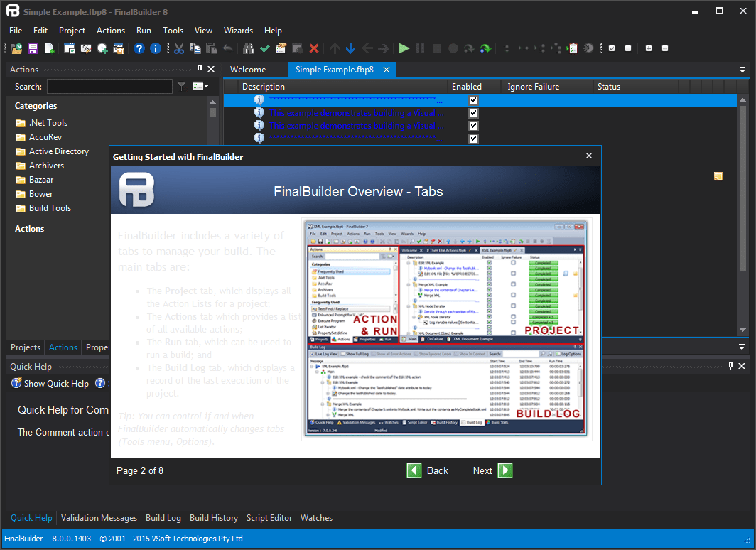This screenshot has width=756, height=550.
Task: Save the project with the disk icon
Action: tap(33, 48)
